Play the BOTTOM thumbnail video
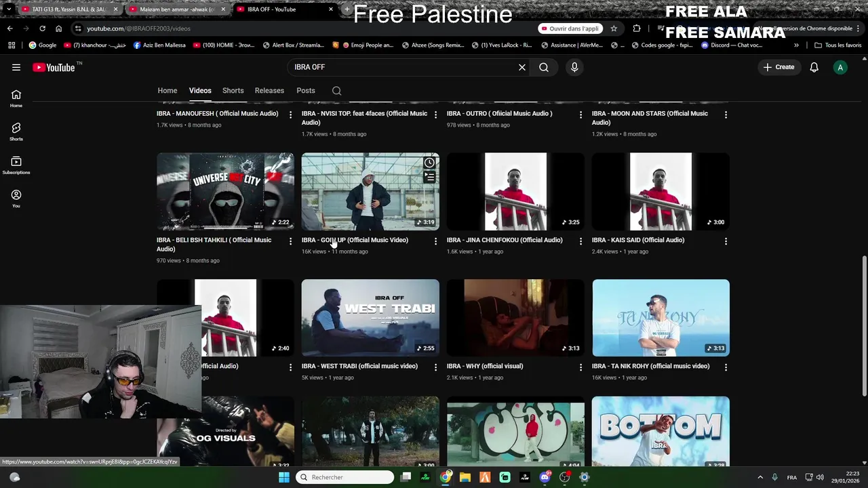The height and width of the screenshot is (488, 868). pos(660,432)
